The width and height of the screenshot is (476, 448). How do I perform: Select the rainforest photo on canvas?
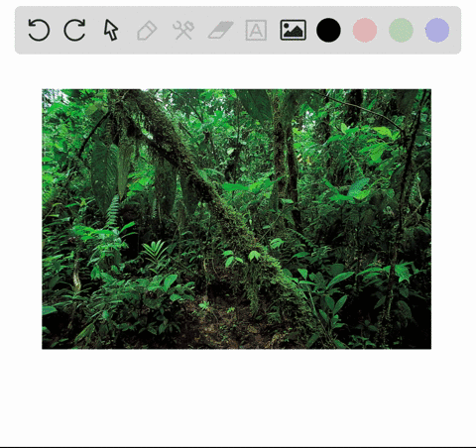(x=236, y=219)
